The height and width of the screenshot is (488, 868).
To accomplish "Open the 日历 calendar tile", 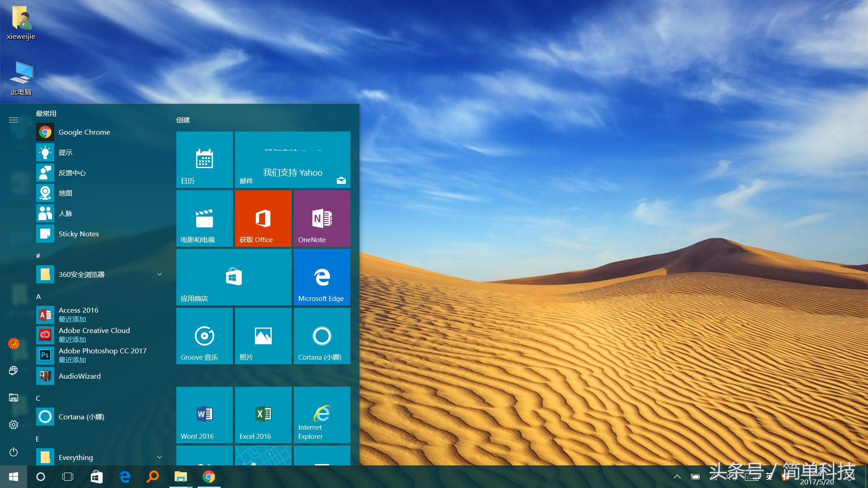I will click(x=204, y=160).
